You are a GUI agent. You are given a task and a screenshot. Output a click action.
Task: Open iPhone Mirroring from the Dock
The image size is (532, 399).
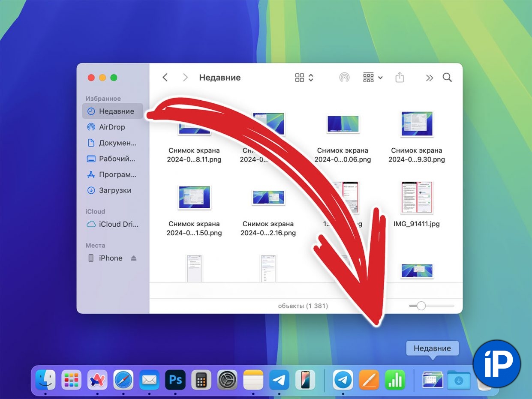(x=305, y=379)
